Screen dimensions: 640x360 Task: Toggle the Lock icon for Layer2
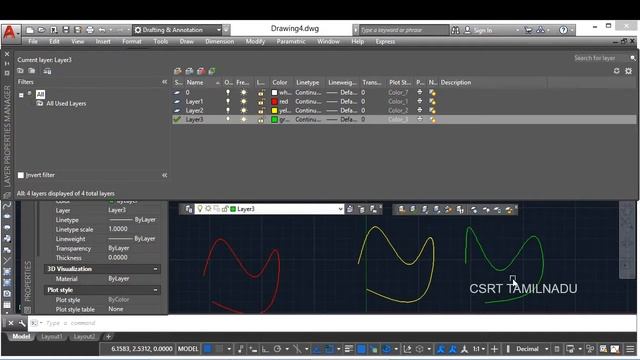(261, 111)
